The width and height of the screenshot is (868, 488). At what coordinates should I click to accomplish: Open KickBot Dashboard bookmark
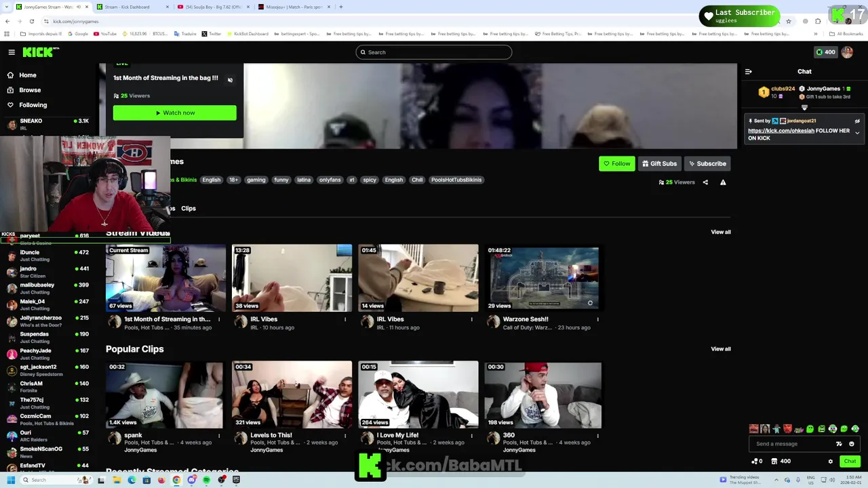click(248, 34)
